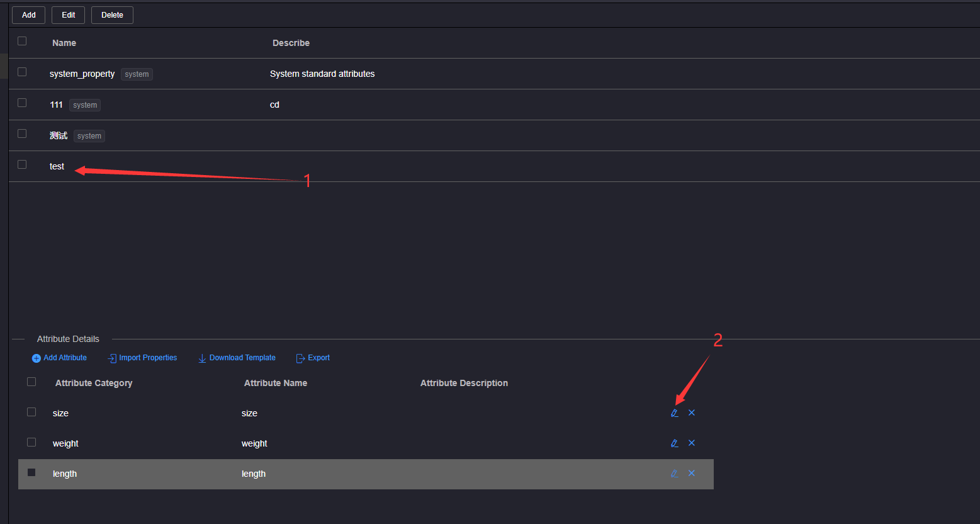Check the system_property row checkbox
Image resolution: width=980 pixels, height=524 pixels.
click(22, 72)
